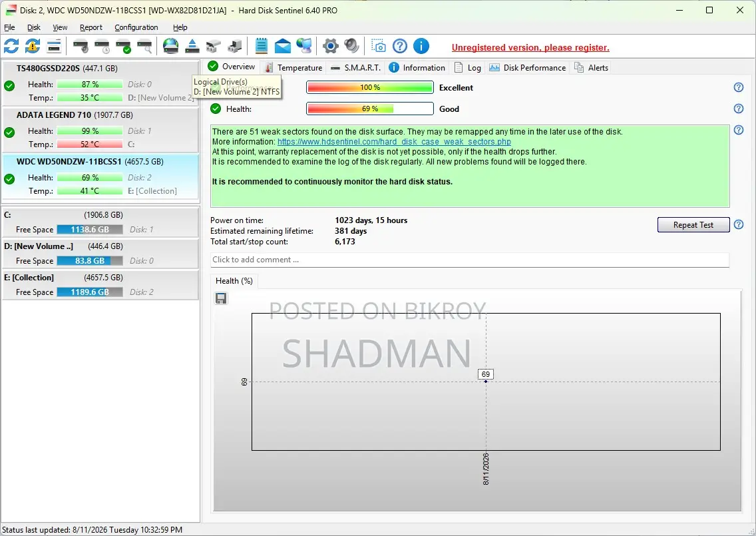Click the 1138.6 GB free space bar

point(90,230)
